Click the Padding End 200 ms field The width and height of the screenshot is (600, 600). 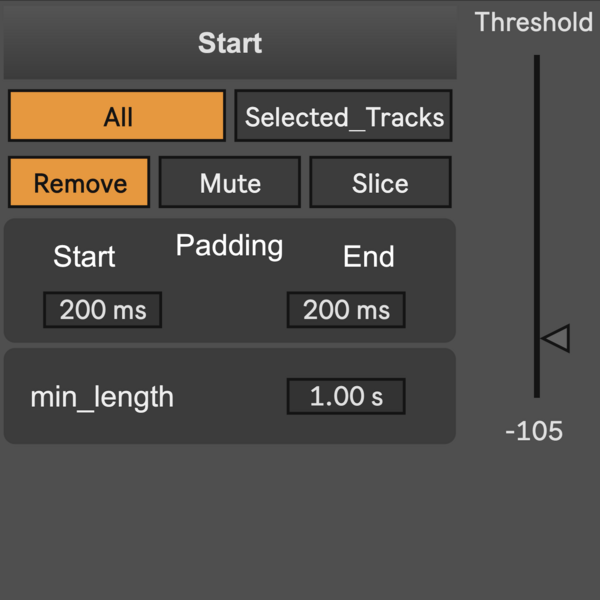point(346,310)
